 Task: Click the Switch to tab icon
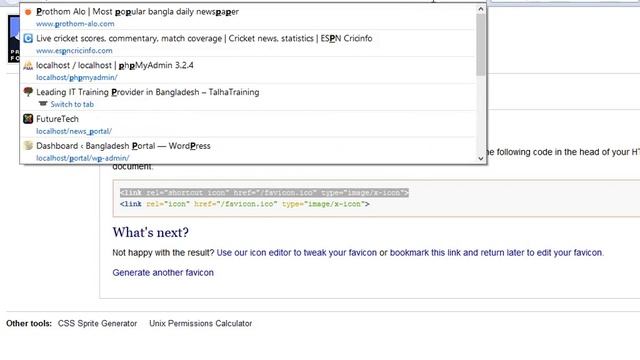pyautogui.click(x=43, y=104)
